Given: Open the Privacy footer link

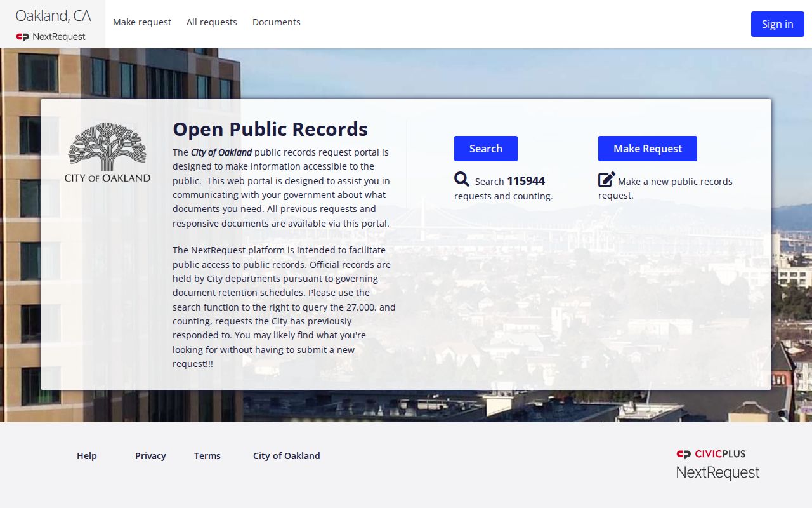Looking at the screenshot, I should pos(150,456).
